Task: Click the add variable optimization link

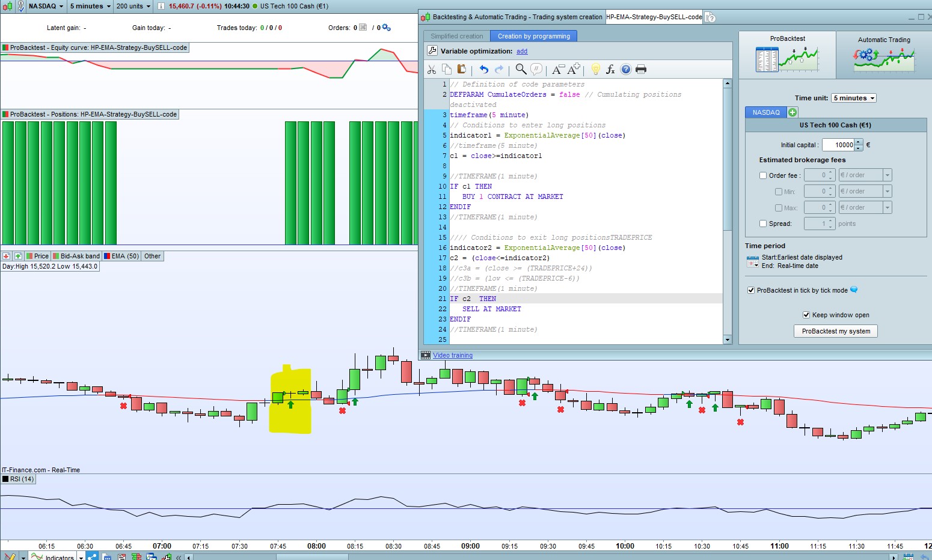Action: pyautogui.click(x=522, y=52)
